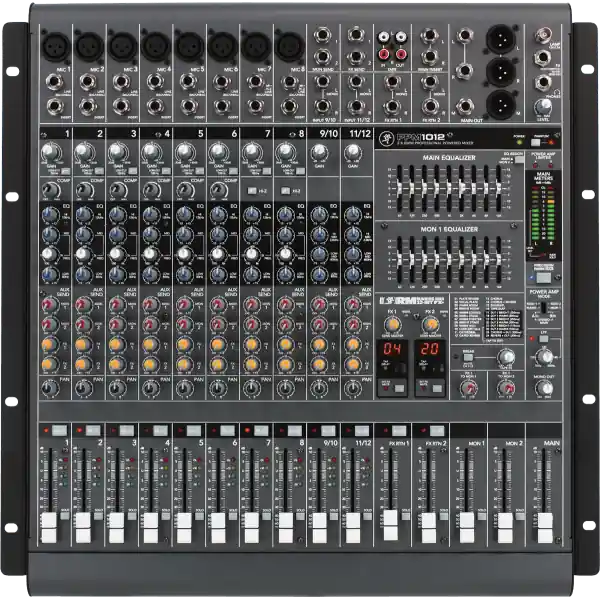Grab the MAIN fader cap

pyautogui.click(x=545, y=527)
